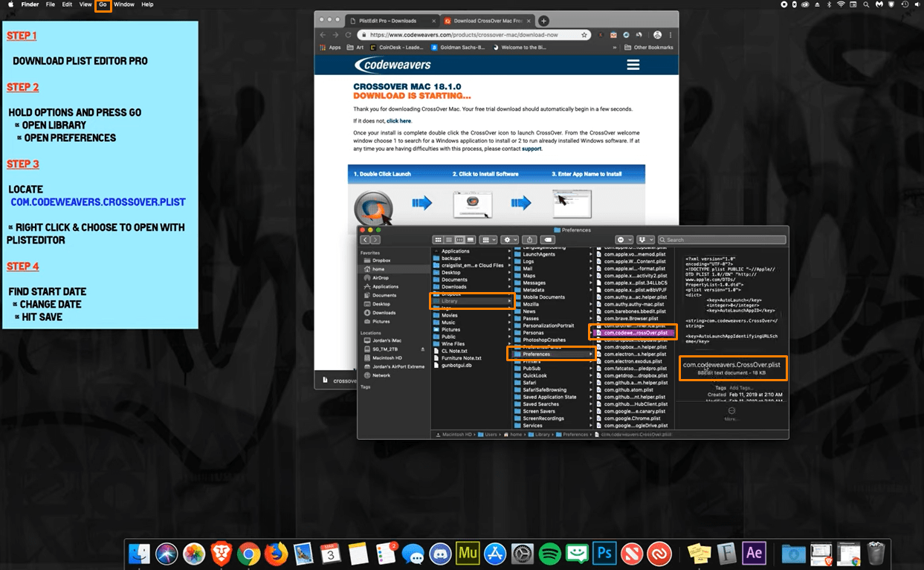Follow the 'support' link on the page
This screenshot has width=924, height=570.
click(x=532, y=149)
